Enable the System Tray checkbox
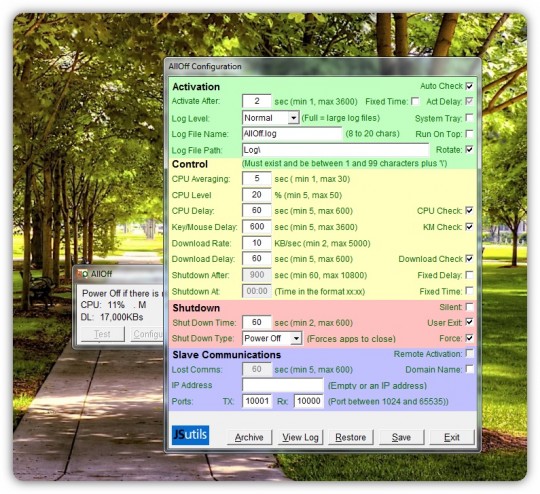Viewport: 540px width, 494px height. pos(469,118)
